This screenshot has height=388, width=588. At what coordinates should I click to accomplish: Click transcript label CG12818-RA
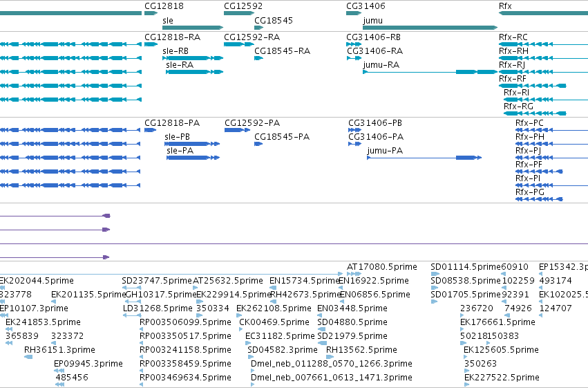coord(173,37)
